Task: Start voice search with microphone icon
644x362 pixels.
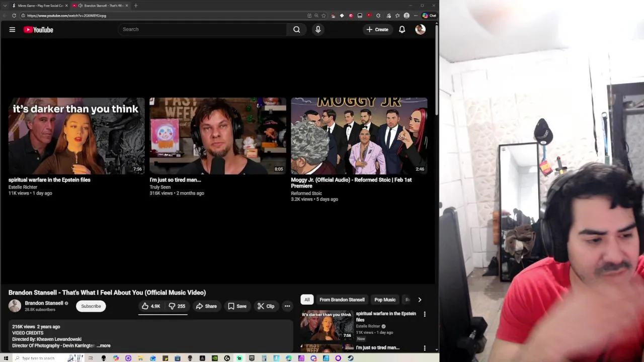Action: point(318,29)
